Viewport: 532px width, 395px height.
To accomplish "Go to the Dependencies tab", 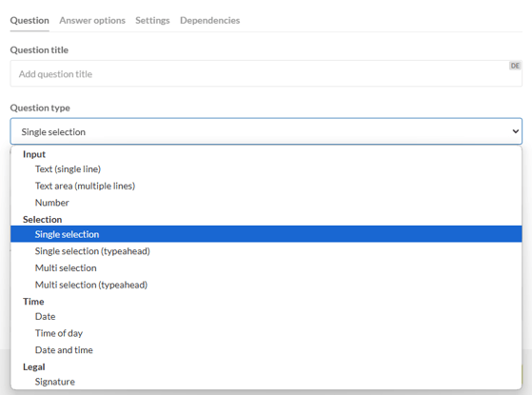I will (x=209, y=20).
